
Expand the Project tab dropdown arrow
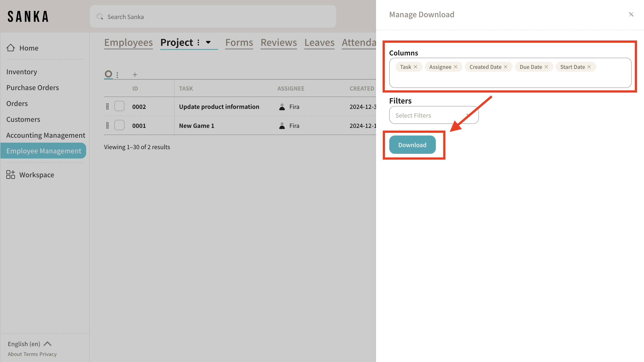[208, 42]
